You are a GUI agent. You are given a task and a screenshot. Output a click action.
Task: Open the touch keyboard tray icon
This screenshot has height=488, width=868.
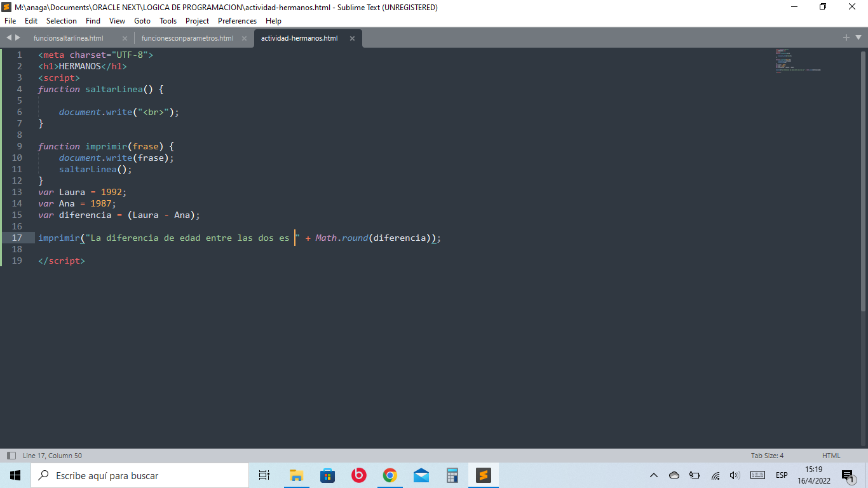[x=757, y=475]
